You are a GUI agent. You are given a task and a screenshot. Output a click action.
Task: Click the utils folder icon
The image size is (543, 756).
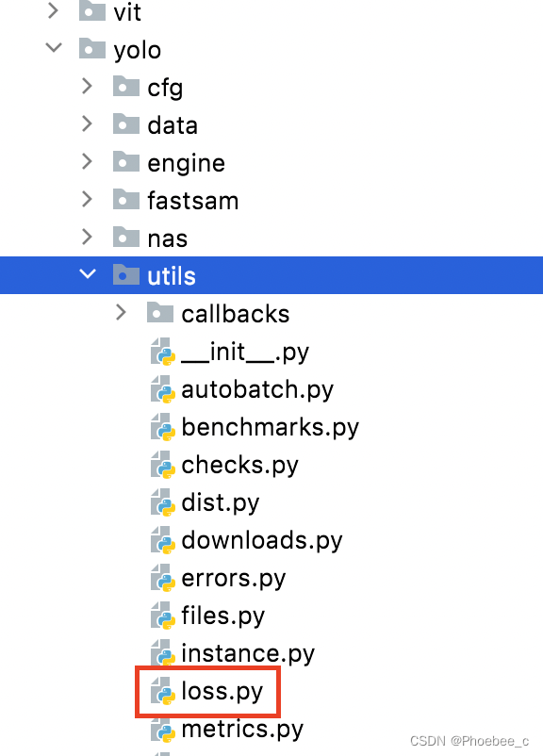coord(126,274)
